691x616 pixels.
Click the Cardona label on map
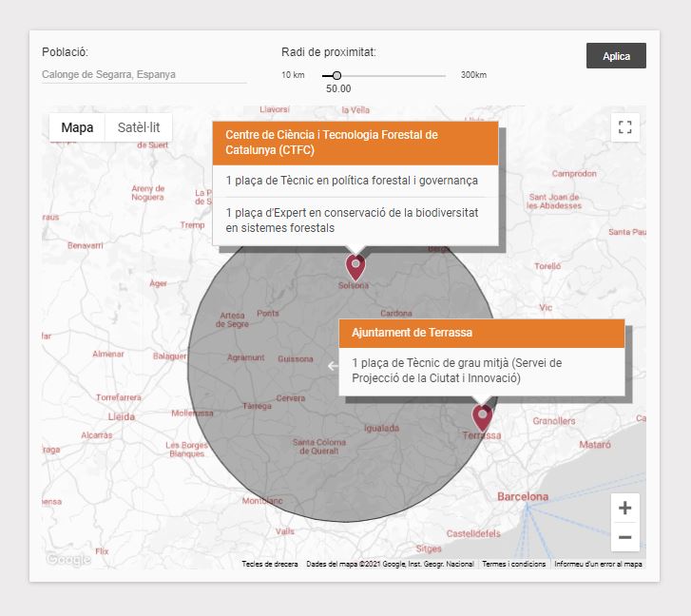tap(396, 314)
